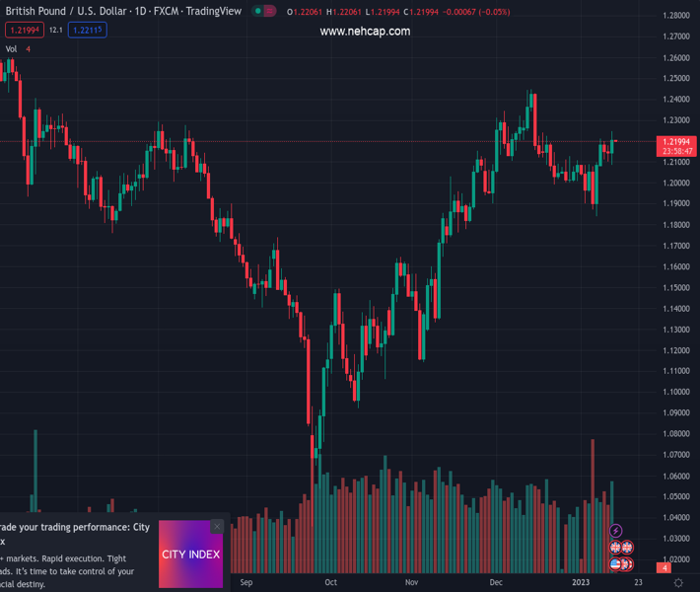Click the Nov label on the time axis

(x=411, y=583)
